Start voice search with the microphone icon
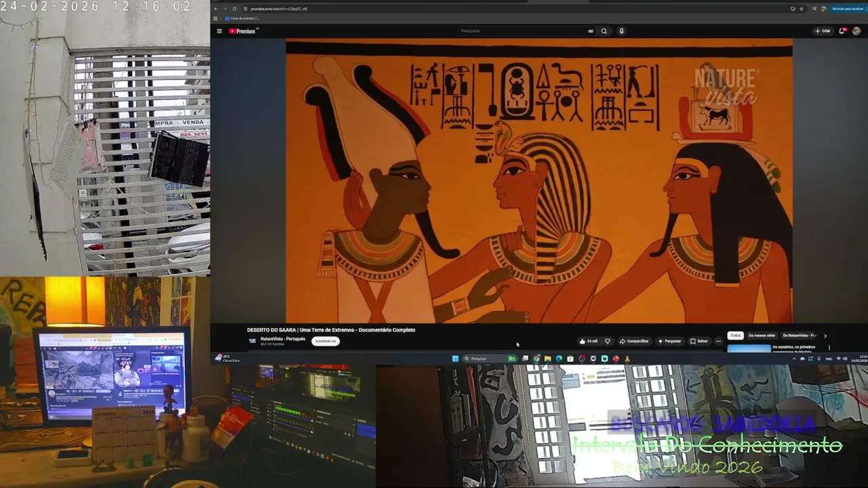 tap(621, 31)
